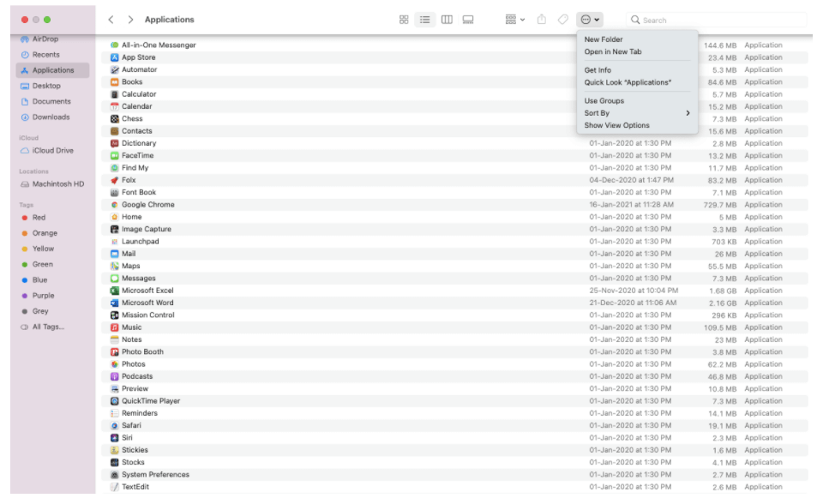The height and width of the screenshot is (504, 817).
Task: Switch to column view in toolbar
Action: tap(447, 20)
